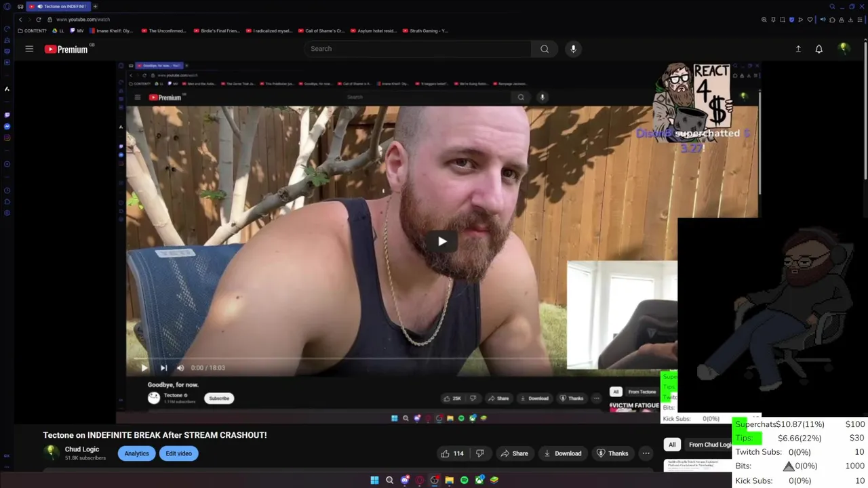
Task: Like the video with 114 likes
Action: 452,453
